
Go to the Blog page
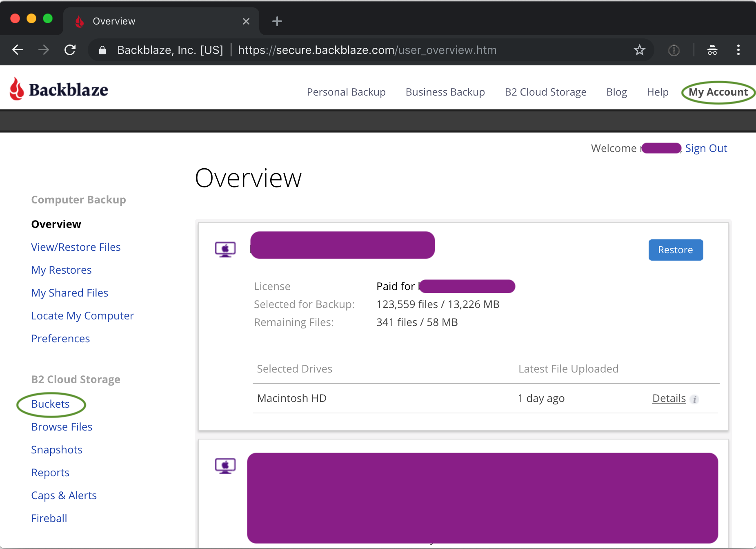pyautogui.click(x=617, y=92)
